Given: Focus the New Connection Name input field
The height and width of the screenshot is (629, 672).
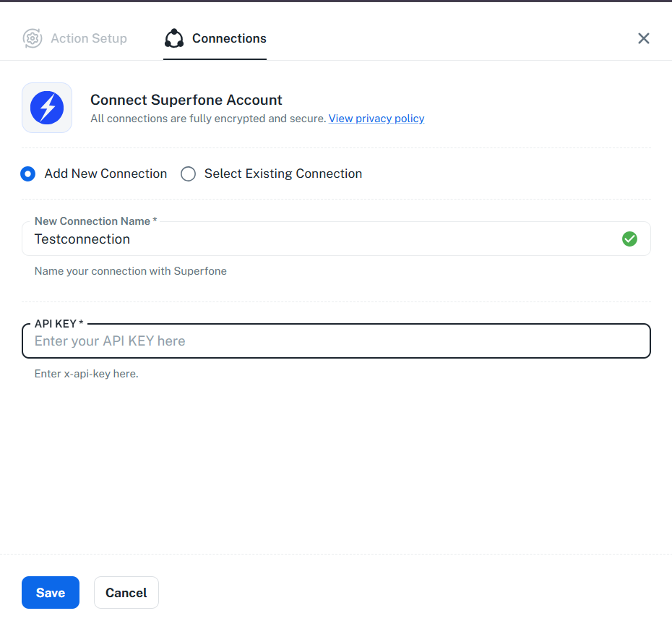Looking at the screenshot, I should coord(336,239).
